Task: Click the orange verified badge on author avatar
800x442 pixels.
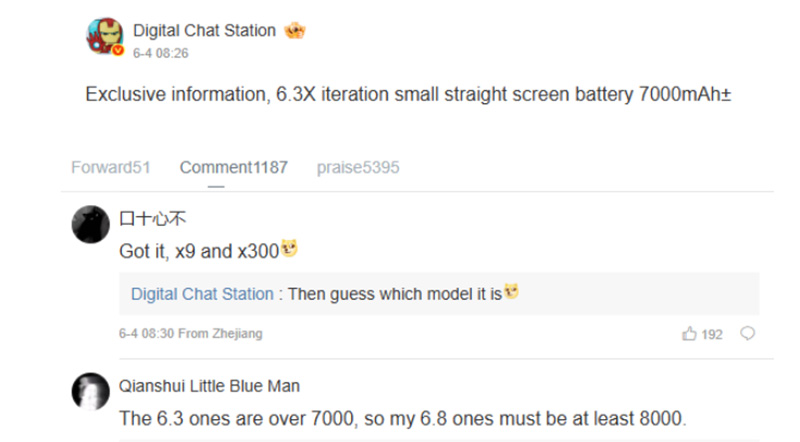Action: click(x=118, y=52)
